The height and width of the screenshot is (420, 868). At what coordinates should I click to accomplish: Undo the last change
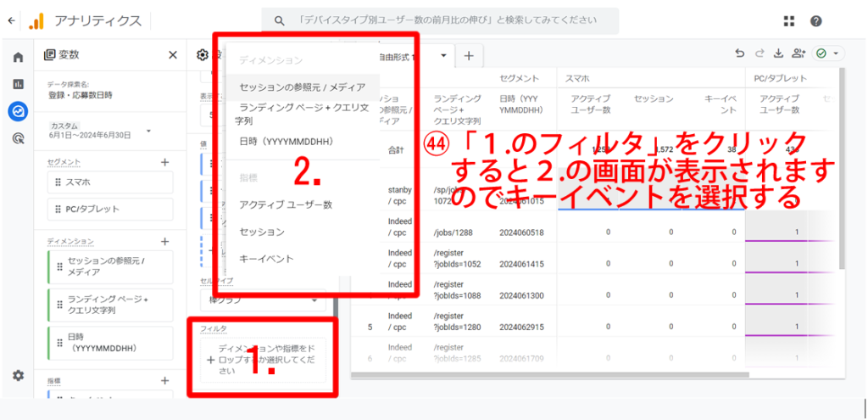tap(739, 53)
